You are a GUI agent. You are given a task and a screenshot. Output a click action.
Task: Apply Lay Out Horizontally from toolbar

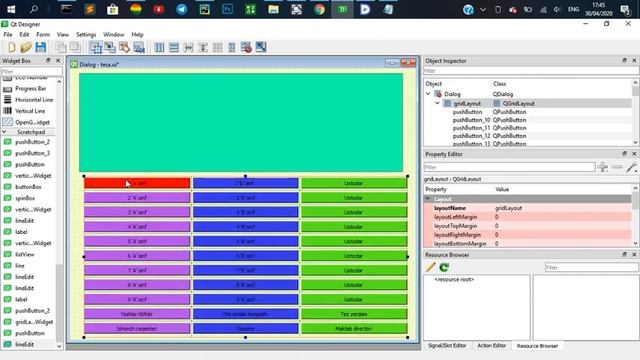pyautogui.click(x=159, y=47)
